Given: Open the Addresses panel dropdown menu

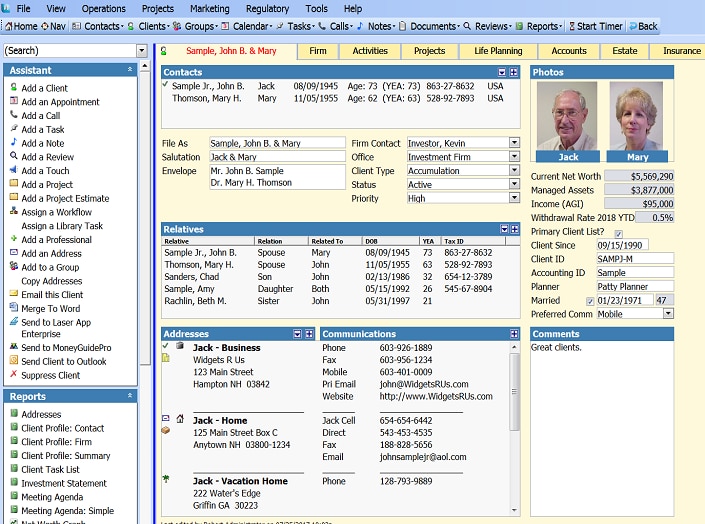Looking at the screenshot, I should tap(297, 334).
